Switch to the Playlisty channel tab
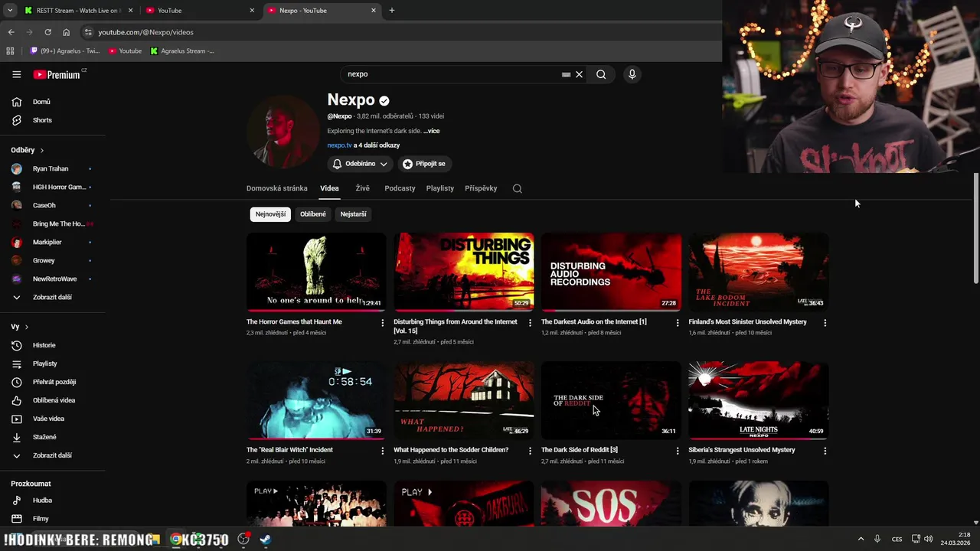Image resolution: width=980 pixels, height=551 pixels. 440,188
